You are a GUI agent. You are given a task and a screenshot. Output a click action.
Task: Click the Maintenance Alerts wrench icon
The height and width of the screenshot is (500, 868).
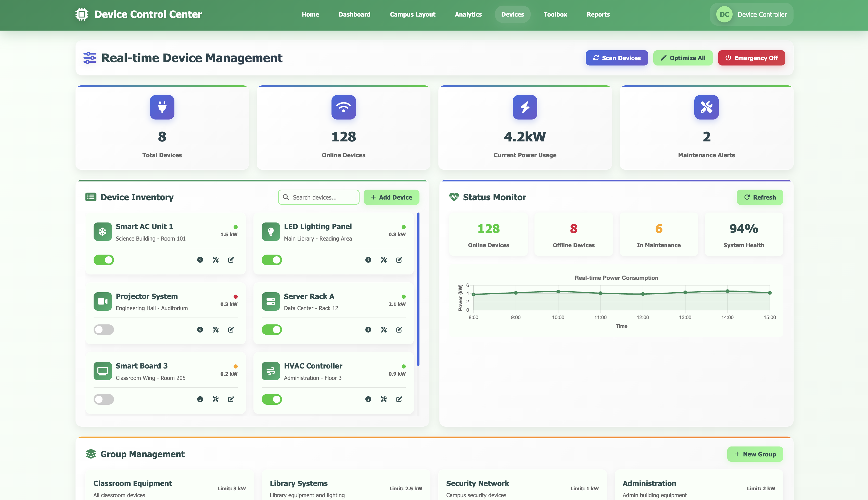click(x=706, y=107)
